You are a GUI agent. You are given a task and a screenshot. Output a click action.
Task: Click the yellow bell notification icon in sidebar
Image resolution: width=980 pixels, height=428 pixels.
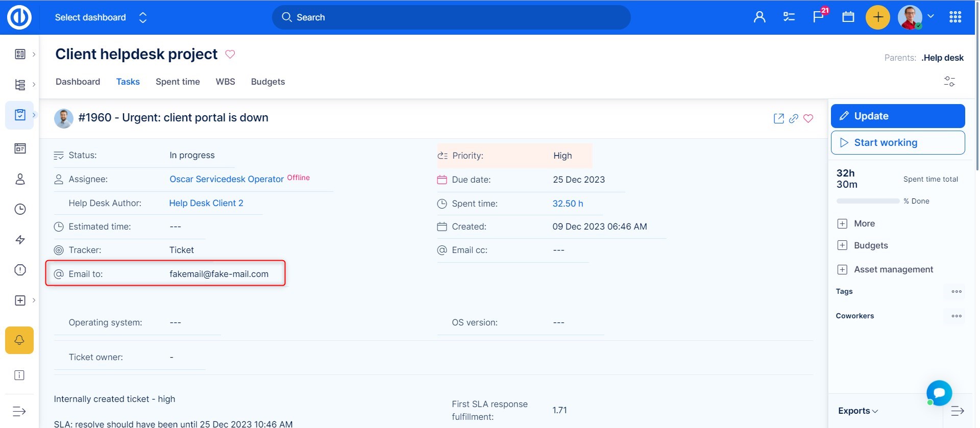pyautogui.click(x=19, y=340)
